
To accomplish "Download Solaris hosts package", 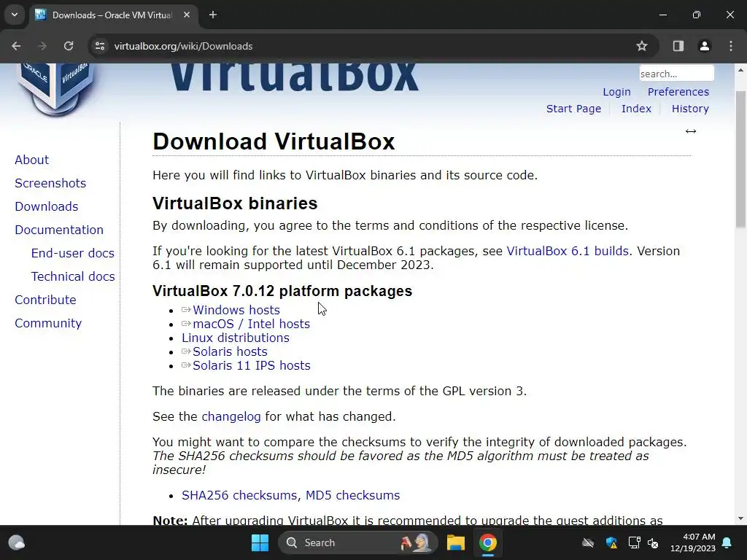I will (x=230, y=351).
